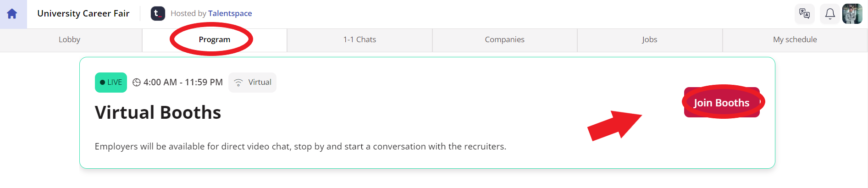The width and height of the screenshot is (868, 188).
Task: View the My schedule tab
Action: tap(795, 40)
